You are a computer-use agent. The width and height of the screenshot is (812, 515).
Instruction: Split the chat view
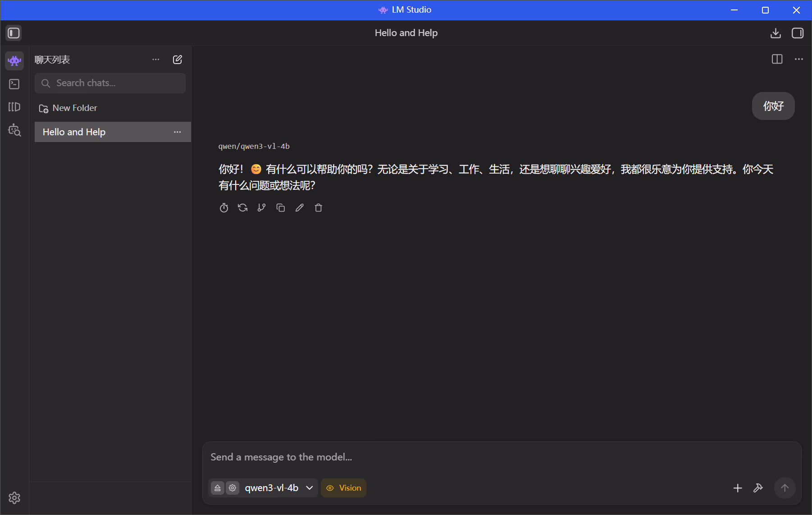point(777,59)
